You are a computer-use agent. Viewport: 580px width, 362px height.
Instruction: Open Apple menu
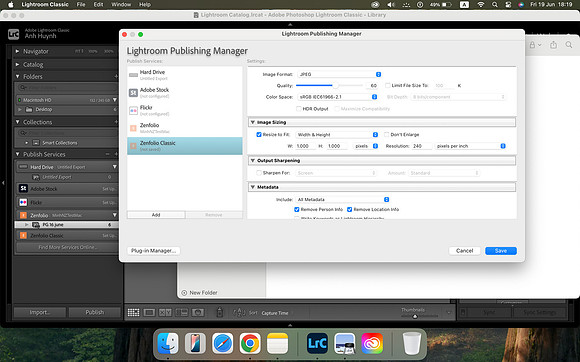(11, 4)
